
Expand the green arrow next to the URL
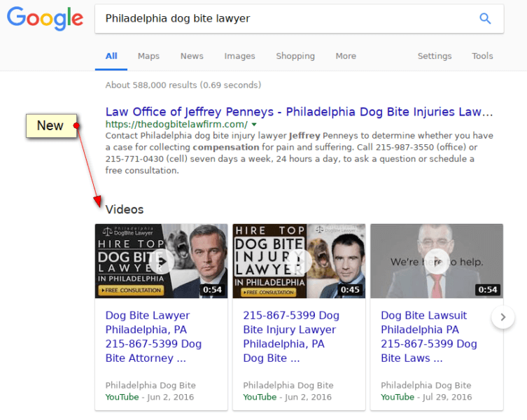click(x=255, y=125)
